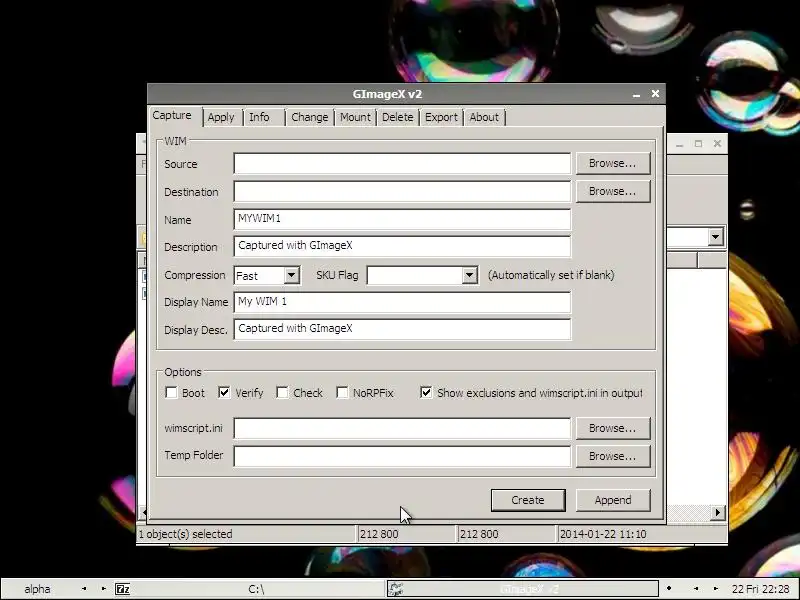Select the Capture tab

172,116
